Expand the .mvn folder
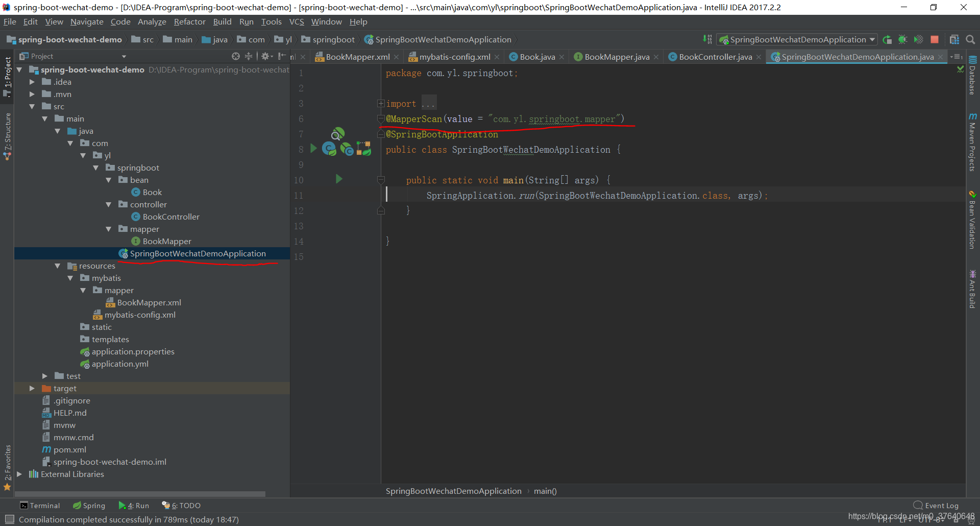Screen dimensions: 980x526 point(32,94)
